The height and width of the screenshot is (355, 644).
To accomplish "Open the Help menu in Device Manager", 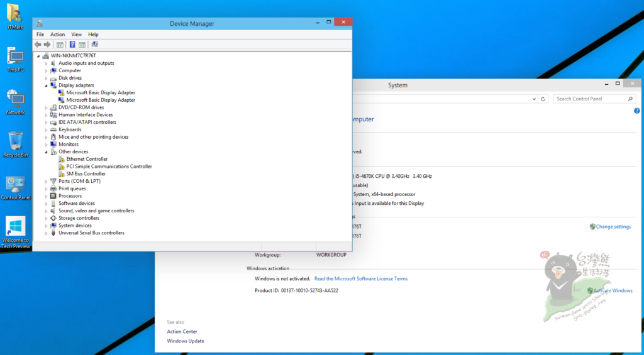I will [x=93, y=35].
